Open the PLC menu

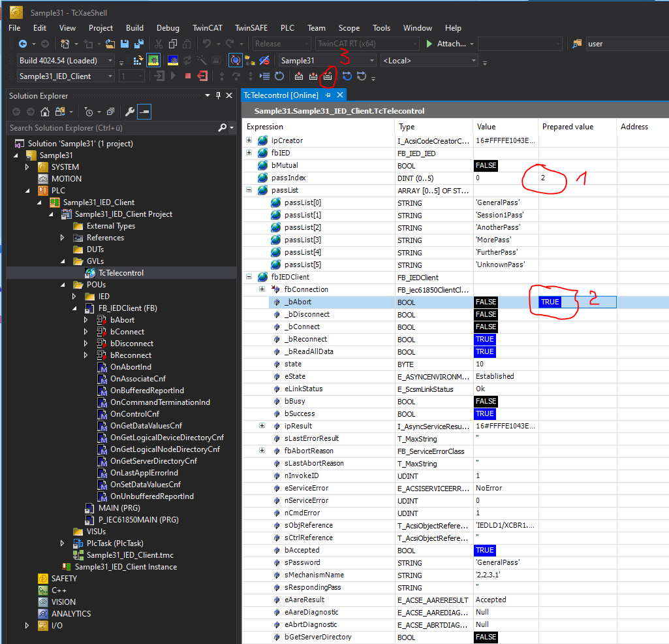pos(287,27)
